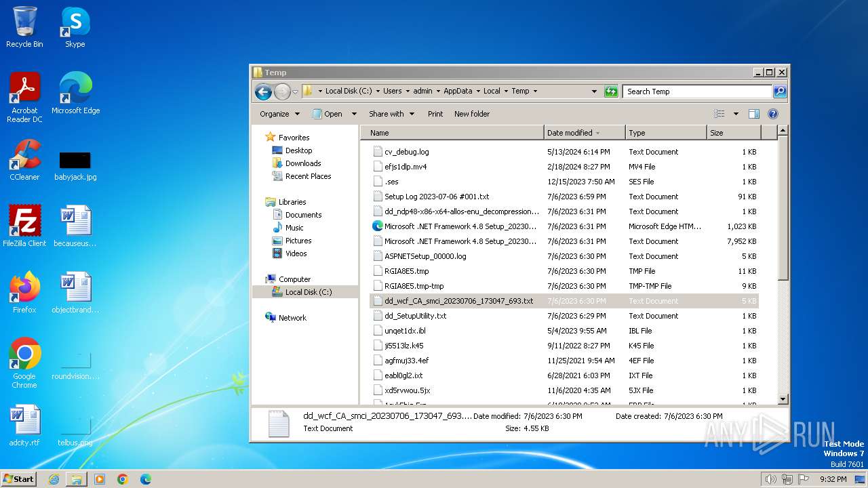Screen dimensions: 868x488
Task: Open Windows Media Player taskbar icon
Action: [x=100, y=479]
